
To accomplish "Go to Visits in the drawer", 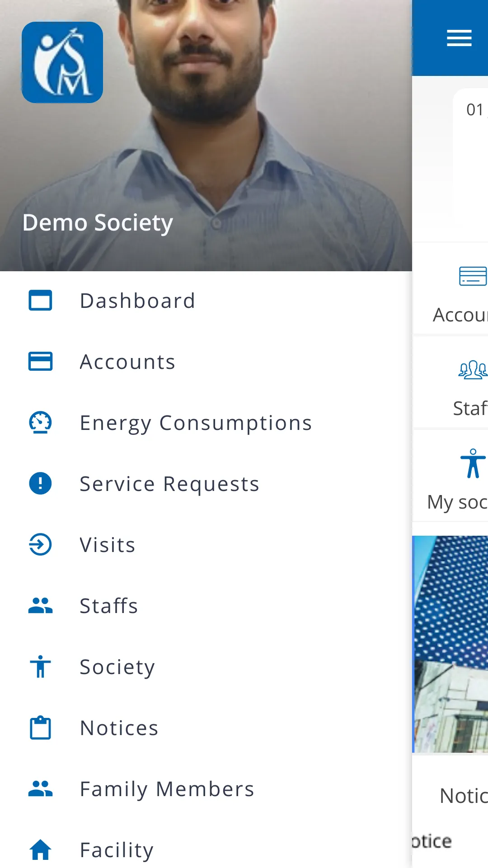I will click(x=206, y=545).
